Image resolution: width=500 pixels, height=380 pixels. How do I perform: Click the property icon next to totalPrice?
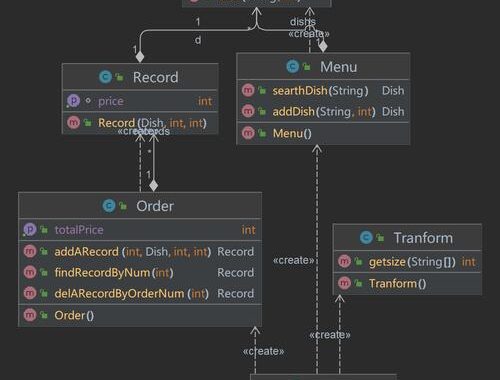point(30,230)
